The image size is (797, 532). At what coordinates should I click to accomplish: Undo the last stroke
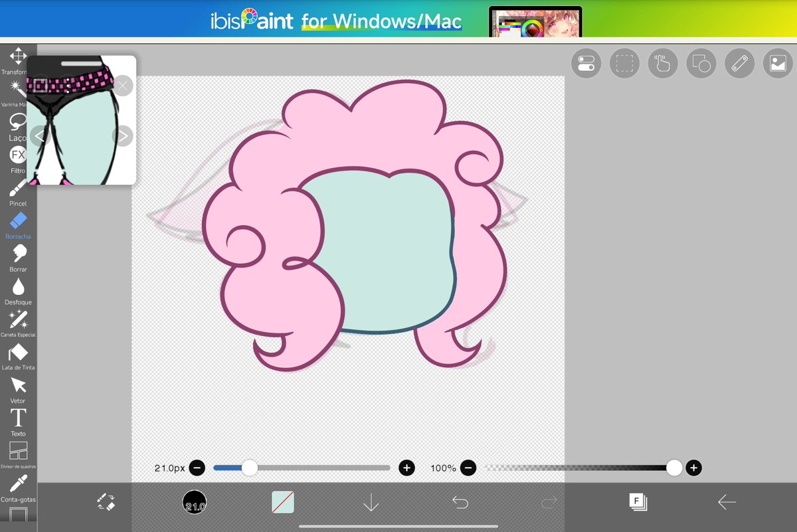(x=460, y=502)
